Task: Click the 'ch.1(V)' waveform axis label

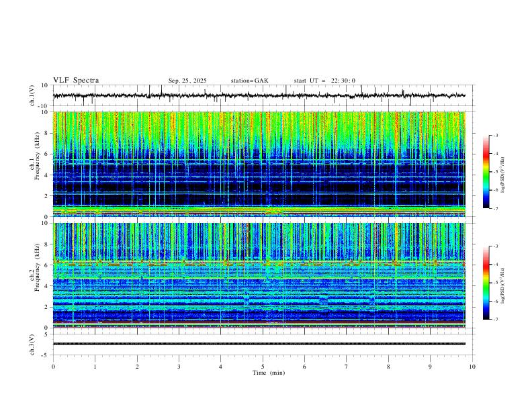Action: (32, 95)
